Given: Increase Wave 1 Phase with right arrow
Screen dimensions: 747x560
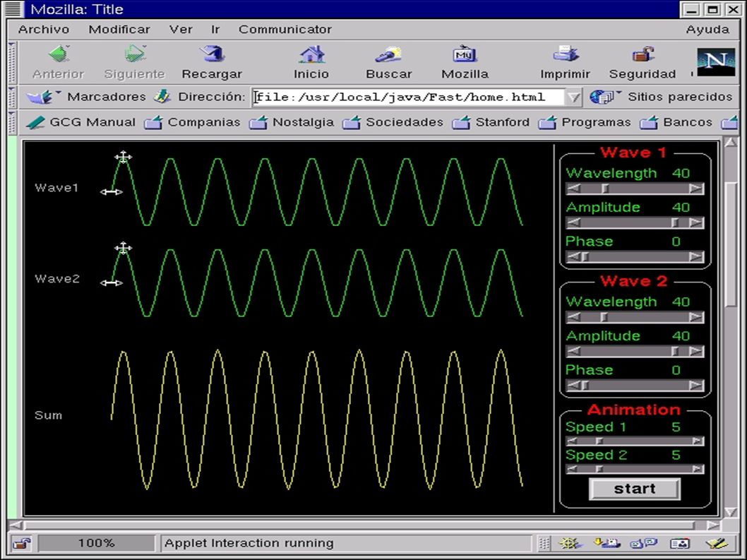Looking at the screenshot, I should [696, 257].
